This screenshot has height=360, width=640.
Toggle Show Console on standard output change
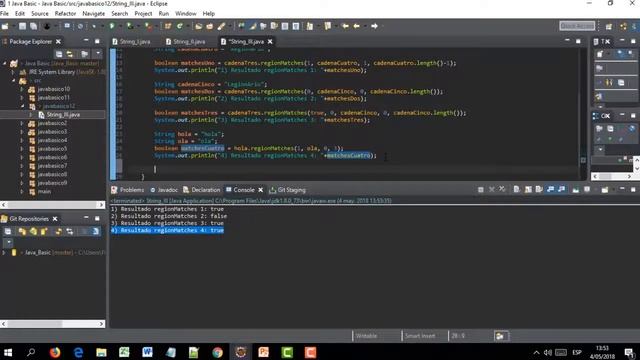[x=550, y=190]
